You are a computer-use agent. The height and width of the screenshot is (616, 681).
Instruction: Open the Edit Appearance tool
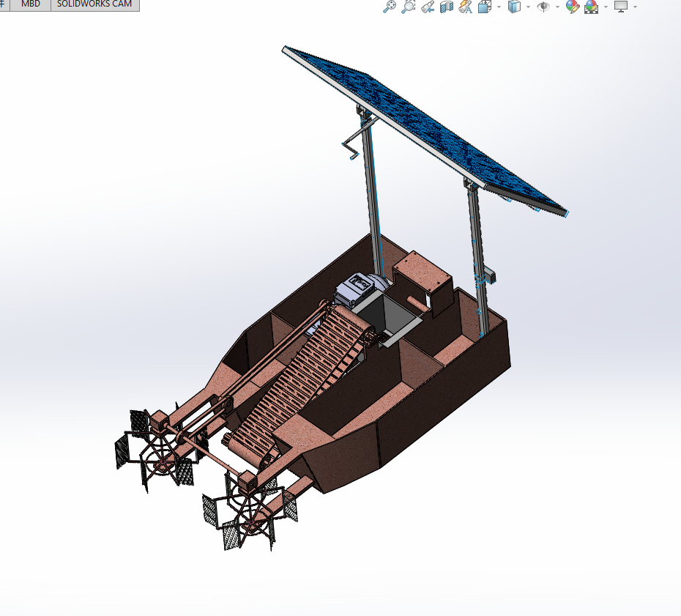pyautogui.click(x=572, y=7)
